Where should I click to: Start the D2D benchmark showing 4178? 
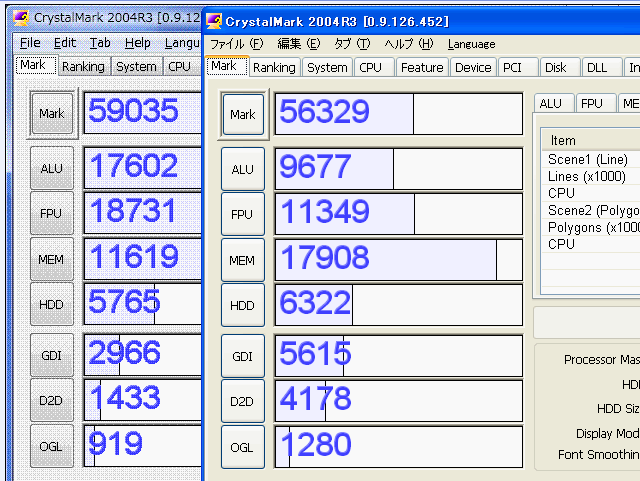click(x=243, y=401)
